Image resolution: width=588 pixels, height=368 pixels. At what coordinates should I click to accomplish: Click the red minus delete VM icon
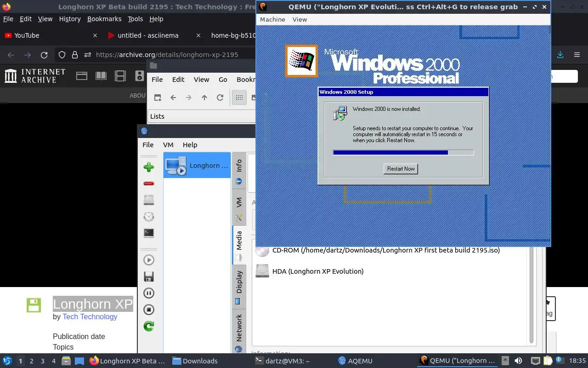pos(148,184)
